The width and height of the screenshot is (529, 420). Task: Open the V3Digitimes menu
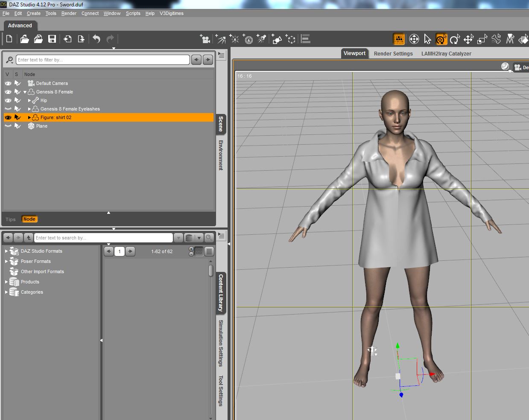(x=172, y=13)
